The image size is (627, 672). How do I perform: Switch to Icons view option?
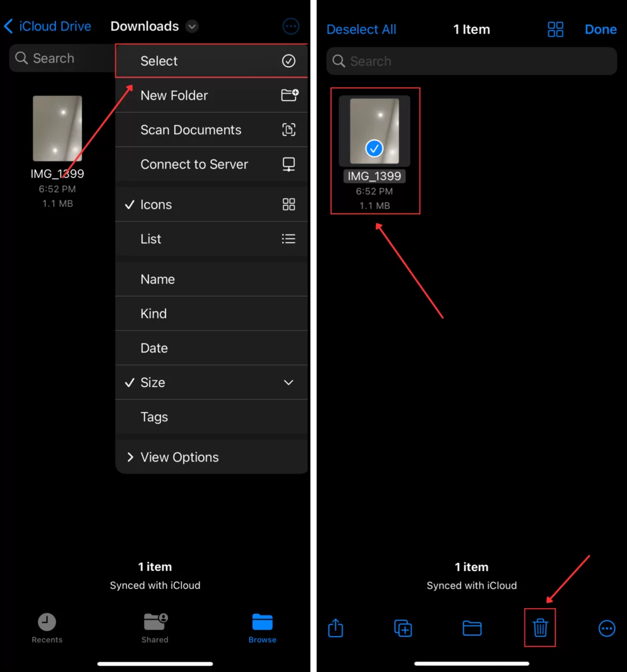click(x=211, y=204)
